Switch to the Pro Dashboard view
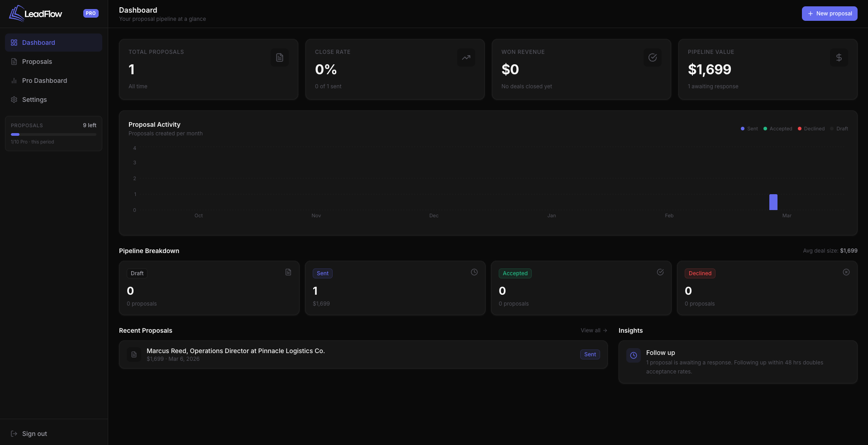This screenshot has height=445, width=868. point(44,81)
